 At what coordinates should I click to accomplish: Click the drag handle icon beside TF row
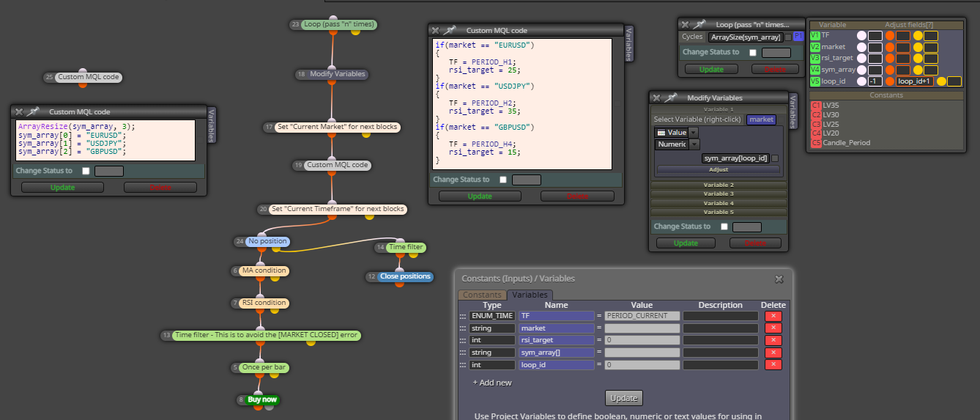[x=463, y=316]
